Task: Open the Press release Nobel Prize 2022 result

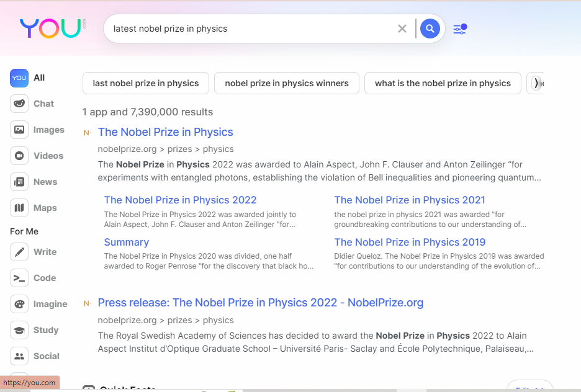Action: click(261, 303)
